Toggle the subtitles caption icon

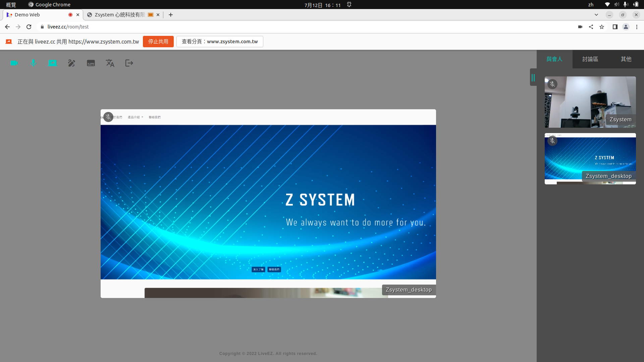click(x=91, y=63)
